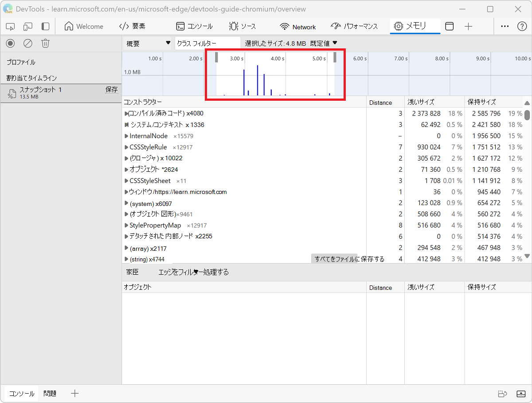Click the left timeline selection handle
532x403 pixels.
pyautogui.click(x=216, y=57)
